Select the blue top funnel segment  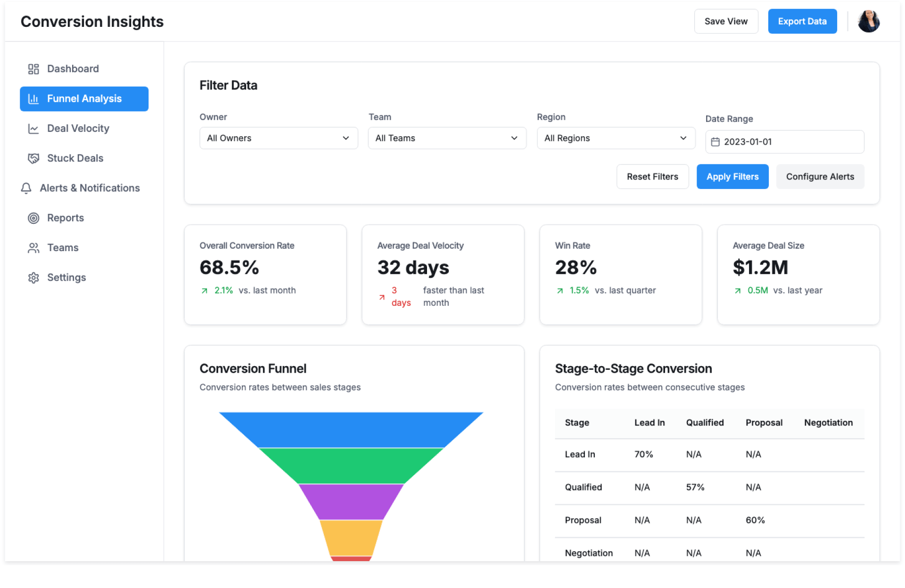click(351, 429)
